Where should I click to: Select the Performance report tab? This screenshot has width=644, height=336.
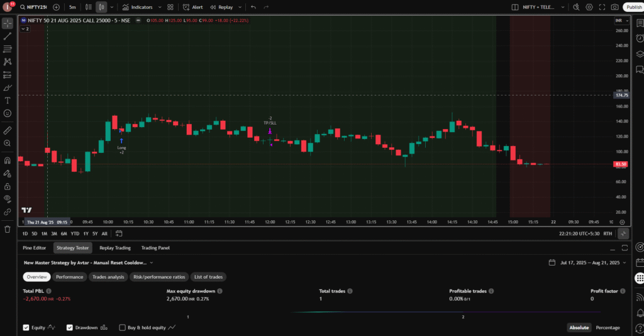pos(69,277)
